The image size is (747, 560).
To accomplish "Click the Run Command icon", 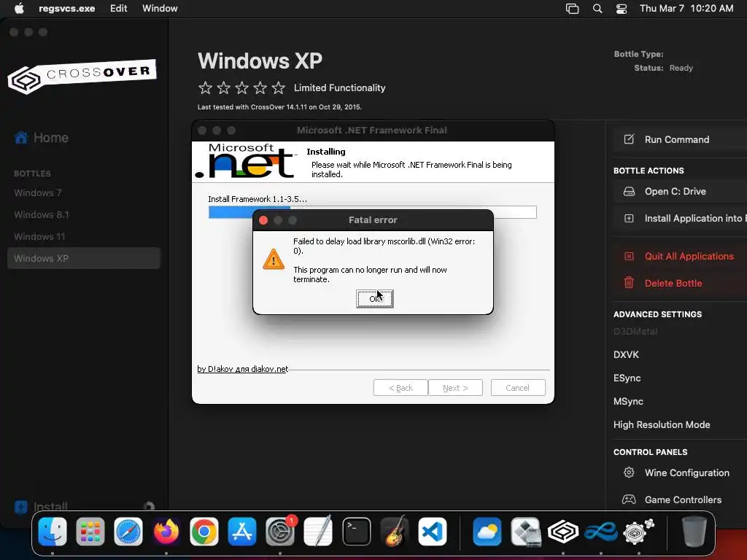I will click(x=629, y=139).
